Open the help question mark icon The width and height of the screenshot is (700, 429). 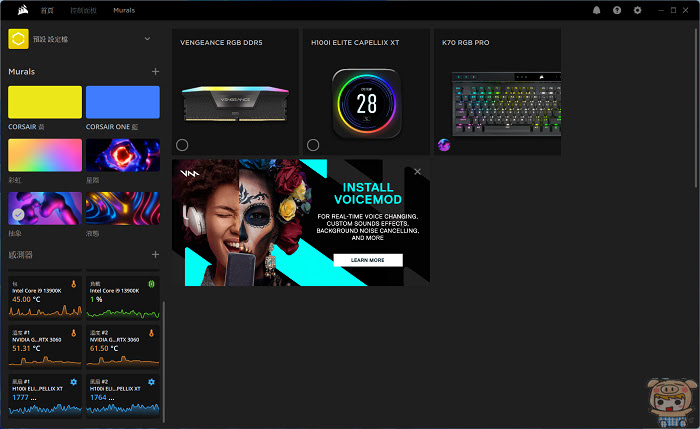[617, 10]
